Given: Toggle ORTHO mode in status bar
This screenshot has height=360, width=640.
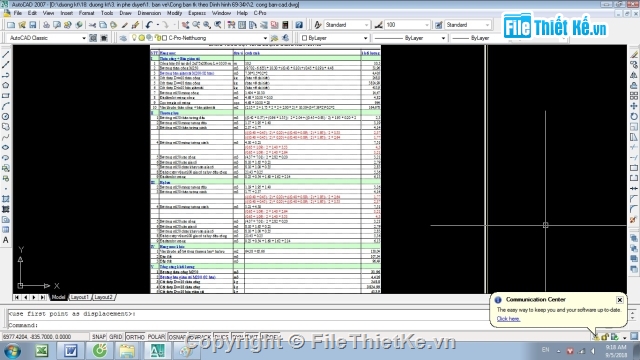Looking at the screenshot, I should pos(135,337).
